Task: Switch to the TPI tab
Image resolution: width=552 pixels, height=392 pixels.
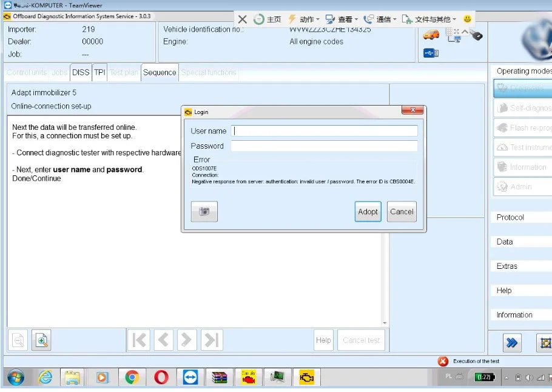Action: (x=99, y=72)
